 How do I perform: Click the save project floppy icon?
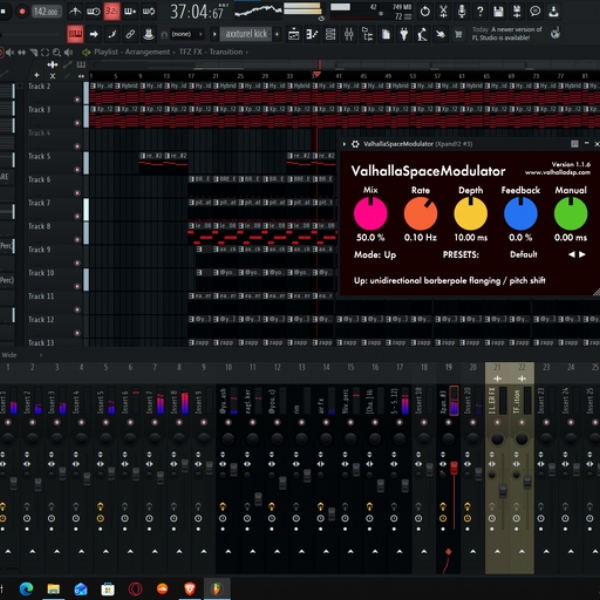tap(498, 12)
